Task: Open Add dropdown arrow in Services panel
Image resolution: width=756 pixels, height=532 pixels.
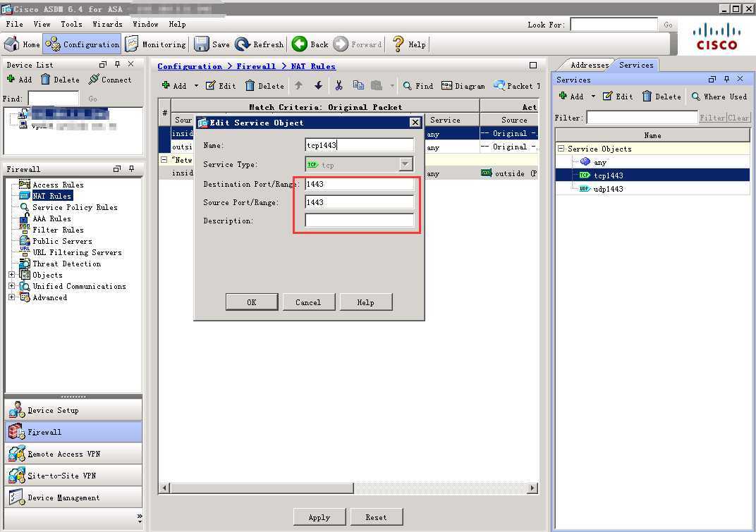Action: pyautogui.click(x=593, y=97)
